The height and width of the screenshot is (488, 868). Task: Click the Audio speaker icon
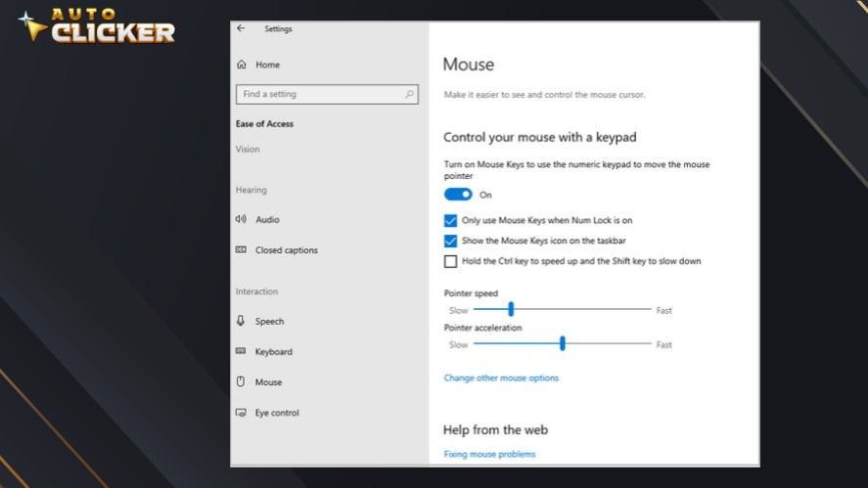click(241, 219)
